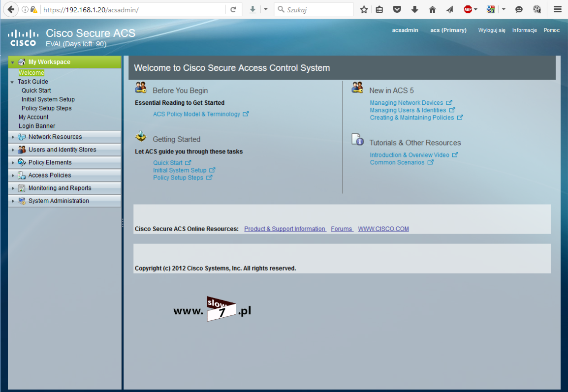Click the Network Resources icon

coord(22,137)
